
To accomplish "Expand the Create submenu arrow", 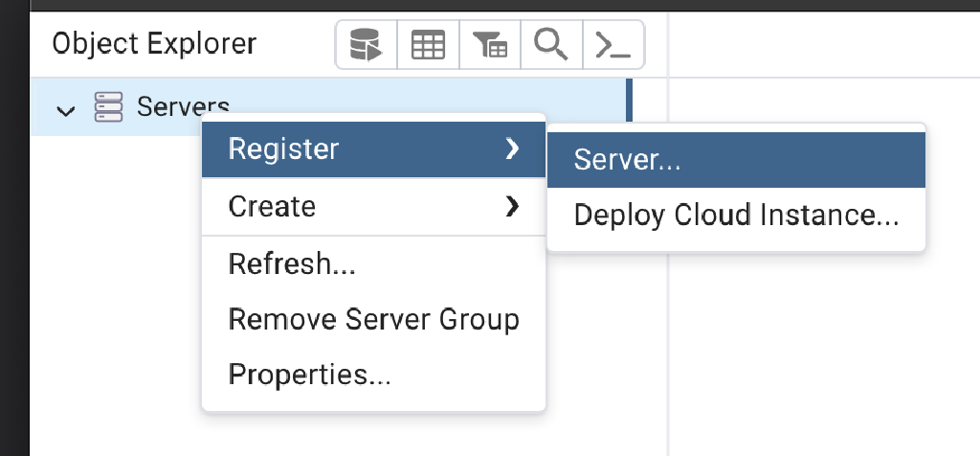I will 513,206.
